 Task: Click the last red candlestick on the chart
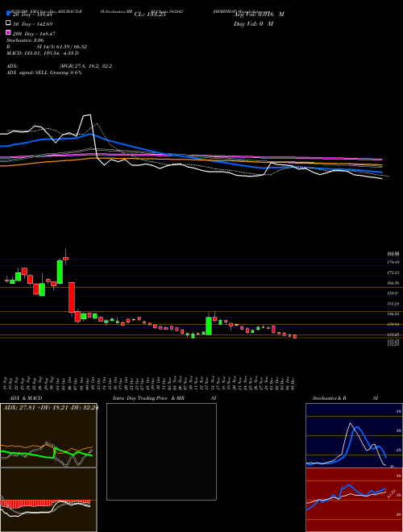point(295,337)
